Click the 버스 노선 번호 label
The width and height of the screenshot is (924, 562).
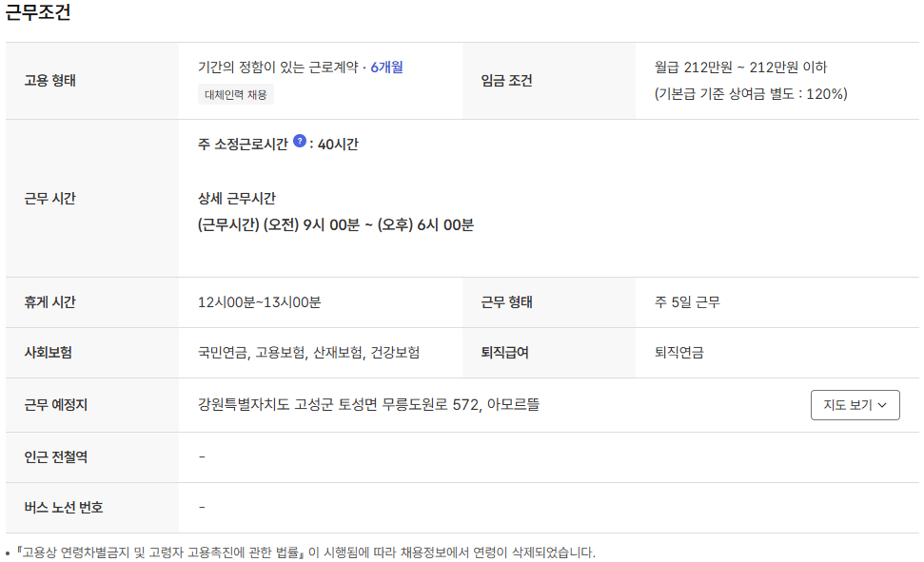[x=63, y=508]
